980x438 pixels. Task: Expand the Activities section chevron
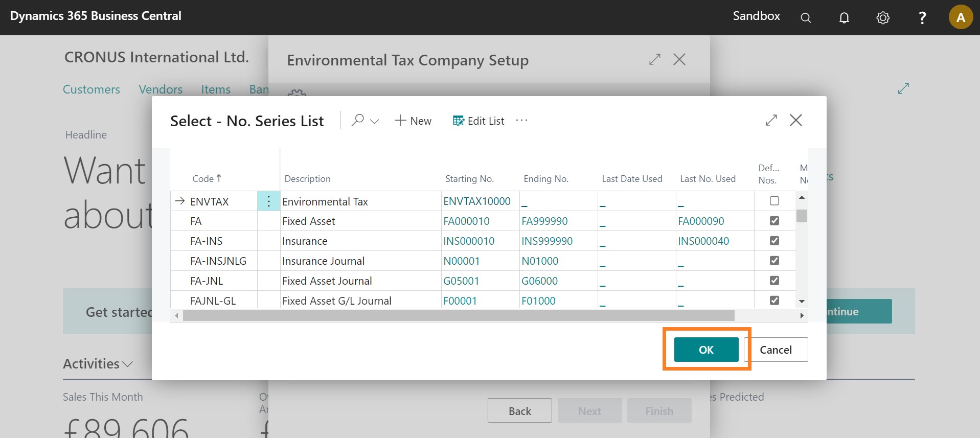128,364
